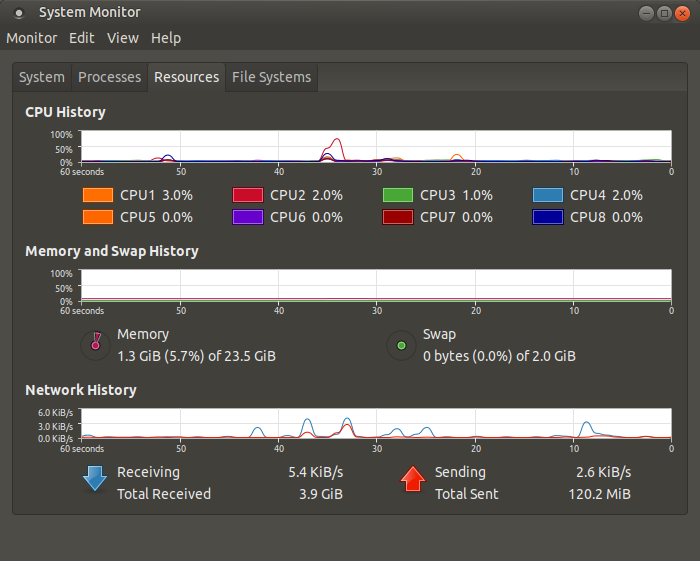Image resolution: width=700 pixels, height=561 pixels.
Task: Click the CPU5 orange color swatch
Action: point(97,217)
